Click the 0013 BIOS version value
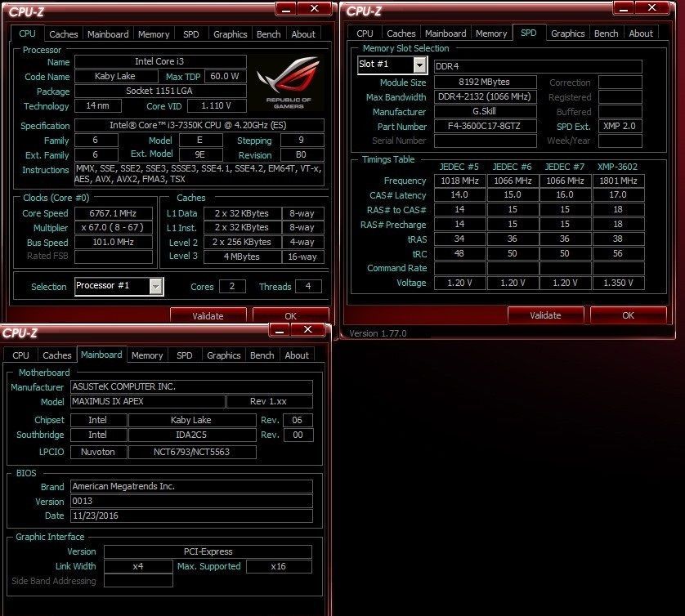Image resolution: width=685 pixels, height=616 pixels. (x=191, y=501)
